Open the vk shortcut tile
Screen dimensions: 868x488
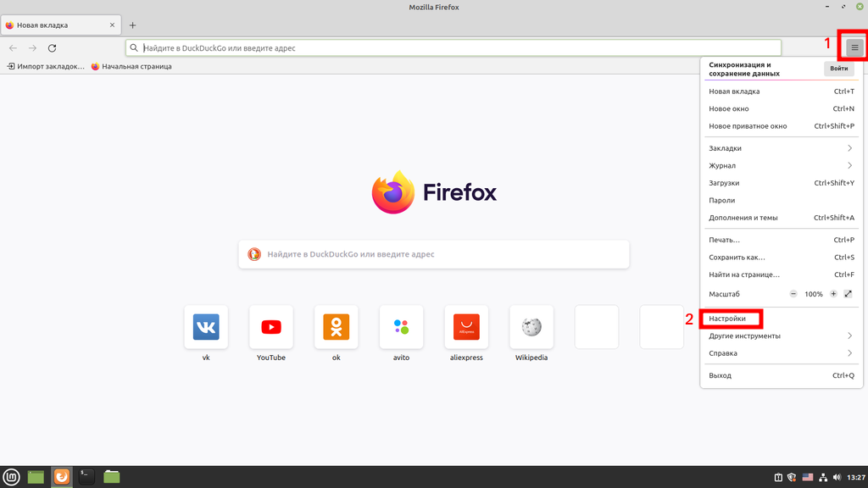click(206, 327)
